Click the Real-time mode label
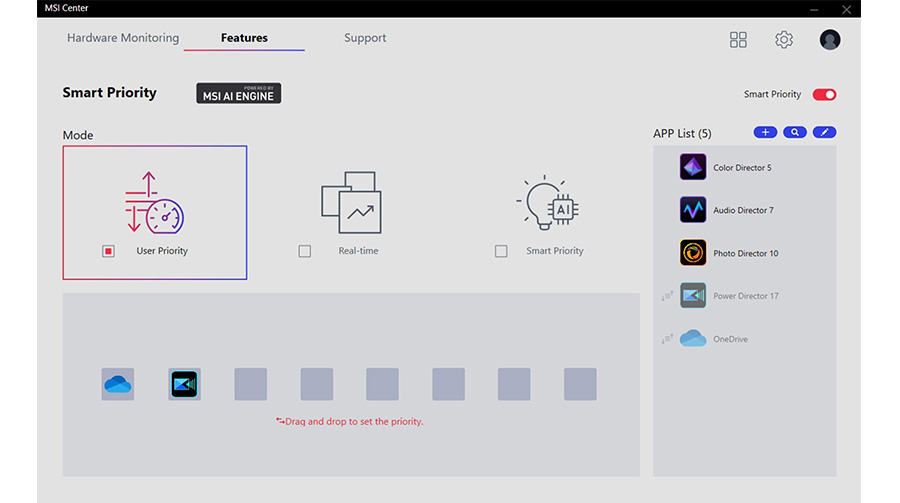This screenshot has width=900, height=503. click(x=358, y=251)
